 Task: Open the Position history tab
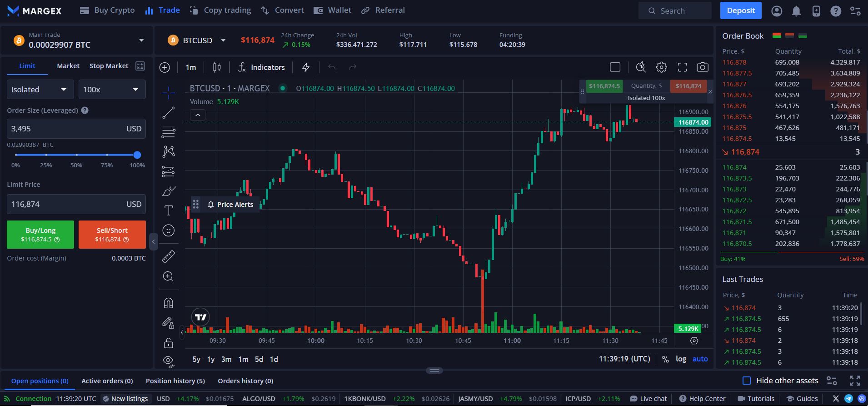(175, 381)
